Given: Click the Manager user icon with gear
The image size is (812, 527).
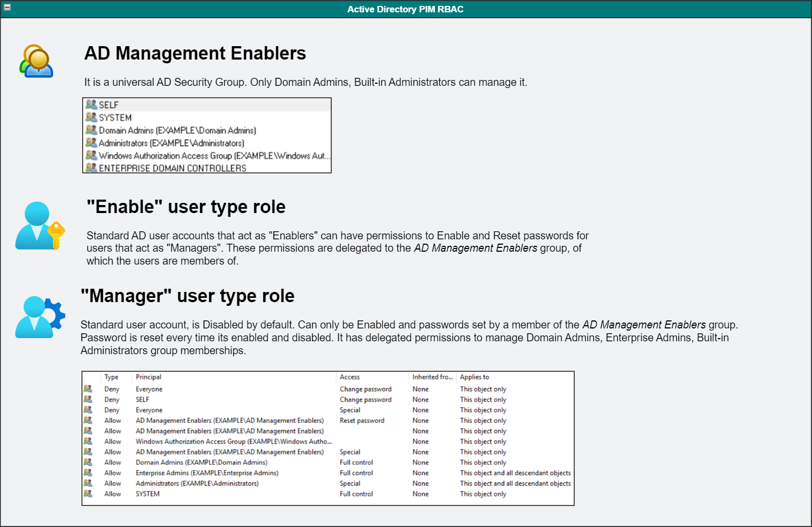Looking at the screenshot, I should pyautogui.click(x=40, y=317).
